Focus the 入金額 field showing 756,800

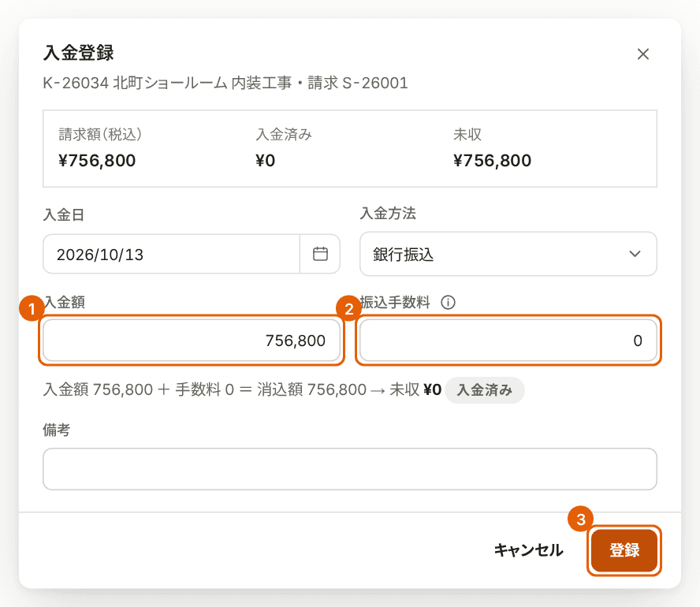[x=192, y=341]
